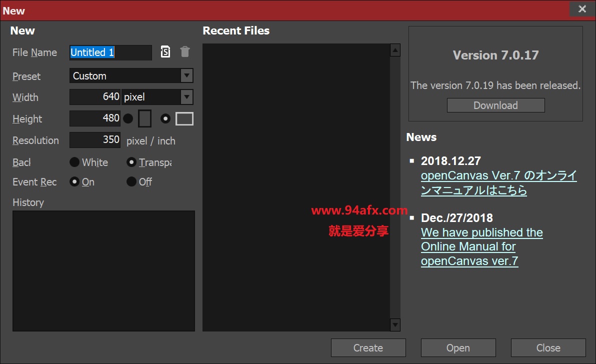596x364 pixels.
Task: Select the landscape orientation rectangle icon
Action: coord(184,118)
